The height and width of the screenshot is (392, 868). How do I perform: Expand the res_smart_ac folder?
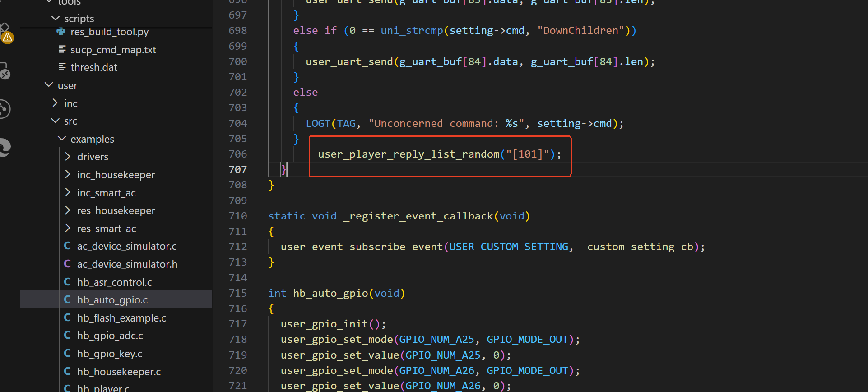(x=68, y=228)
